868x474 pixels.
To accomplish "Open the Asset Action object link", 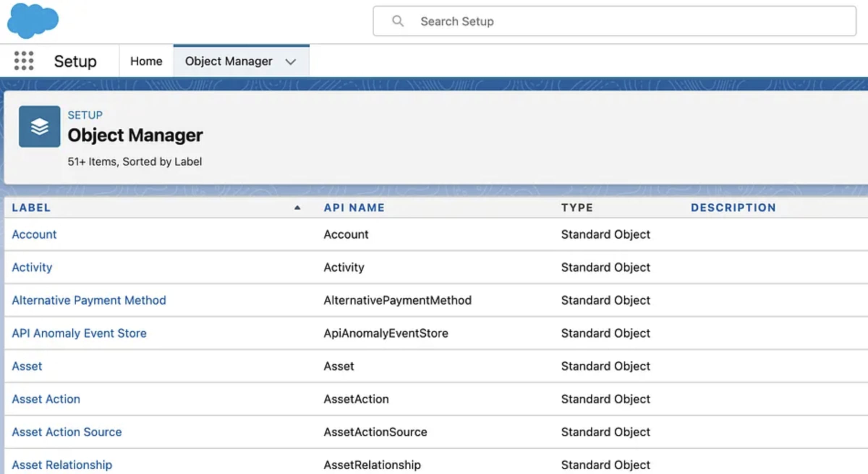I will point(46,399).
